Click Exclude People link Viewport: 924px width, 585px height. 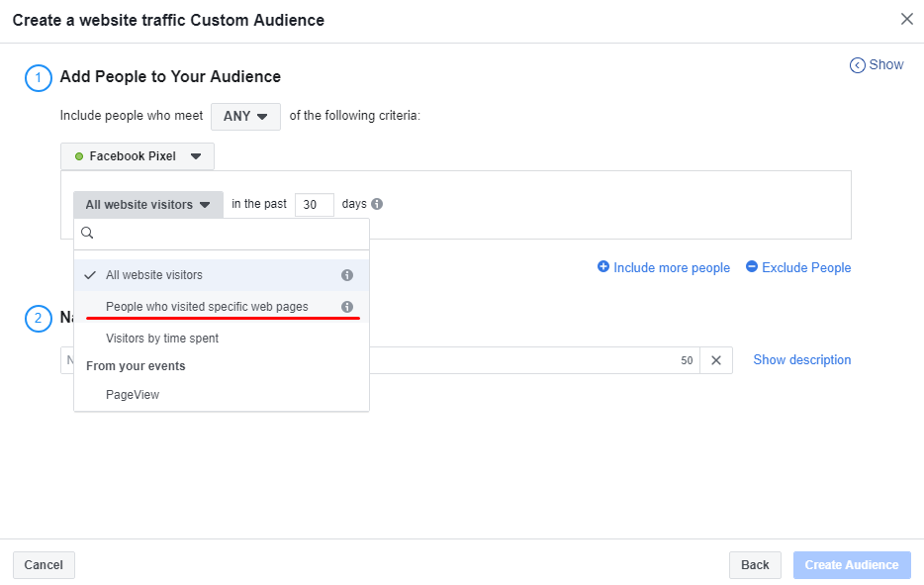[x=798, y=267]
